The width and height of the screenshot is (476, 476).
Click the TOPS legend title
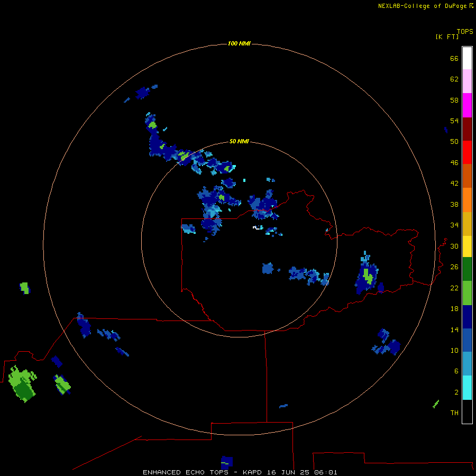point(465,32)
